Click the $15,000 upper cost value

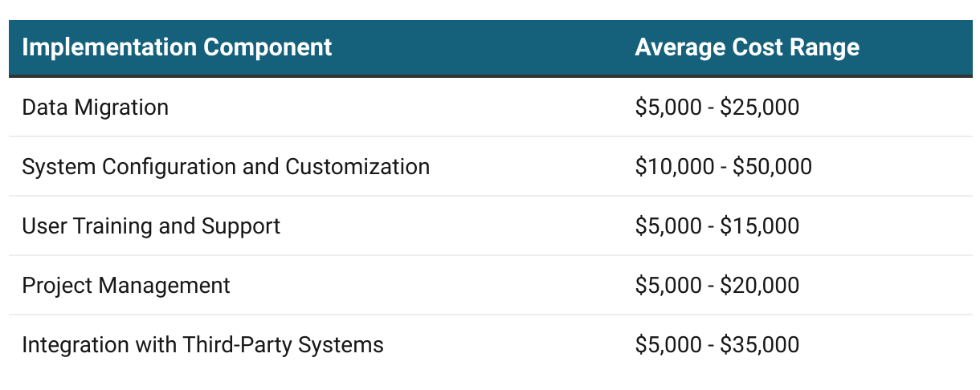[x=760, y=226]
